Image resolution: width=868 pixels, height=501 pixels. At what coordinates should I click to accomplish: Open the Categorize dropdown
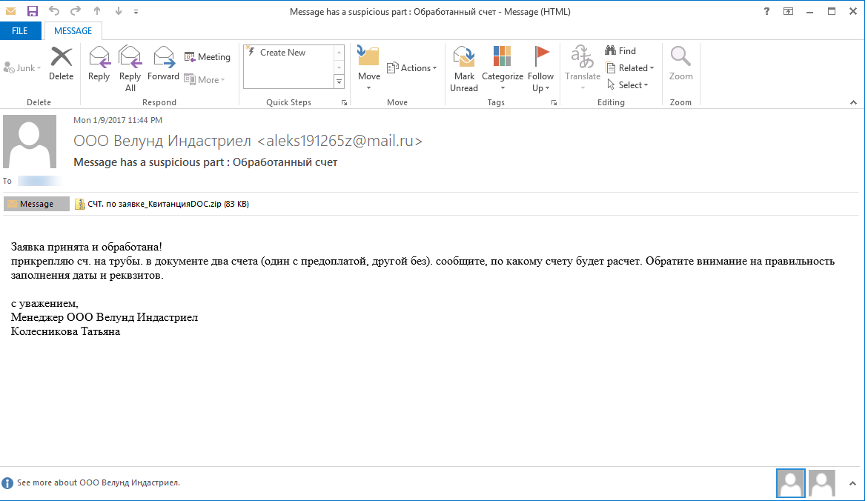pos(502,67)
